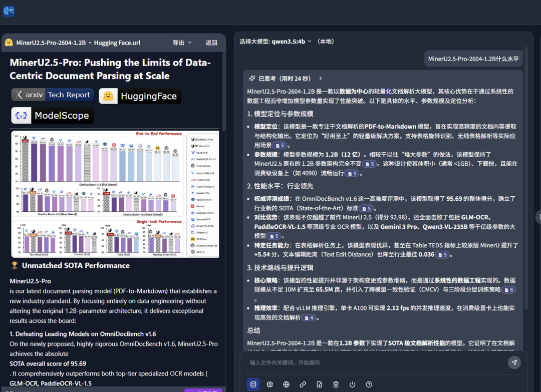Click the 输入文件内关键词 input field

[x=351, y=362]
